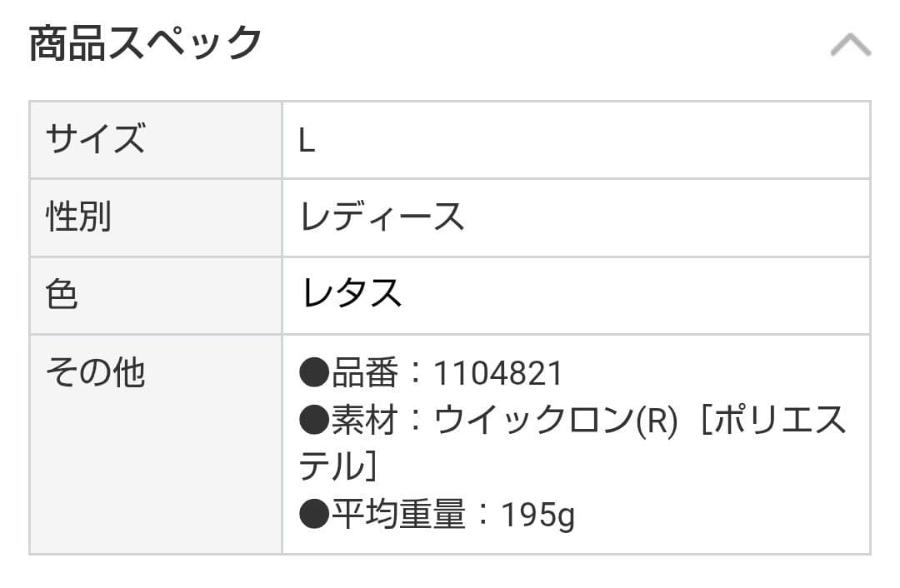Click the 素材 ウイックロン(R) line

572,420
